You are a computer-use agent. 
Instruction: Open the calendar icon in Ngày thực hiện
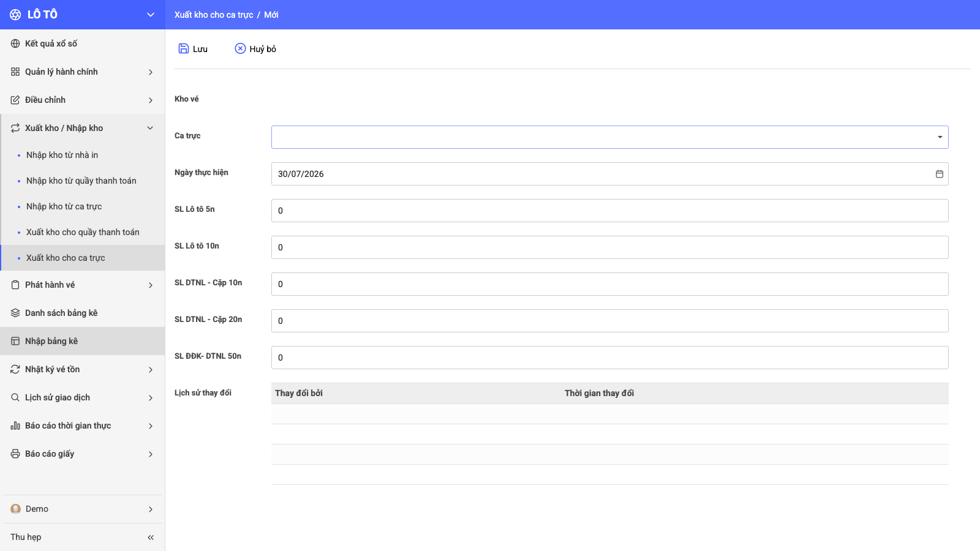pyautogui.click(x=940, y=174)
